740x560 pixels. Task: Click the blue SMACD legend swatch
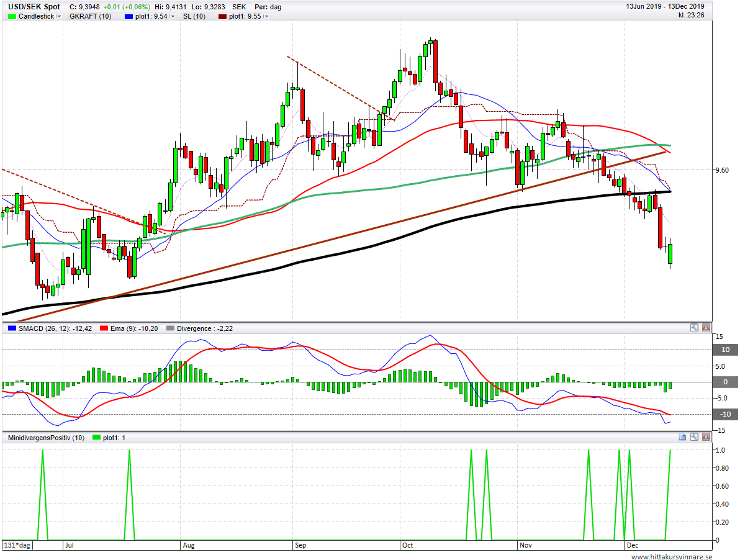[12, 328]
